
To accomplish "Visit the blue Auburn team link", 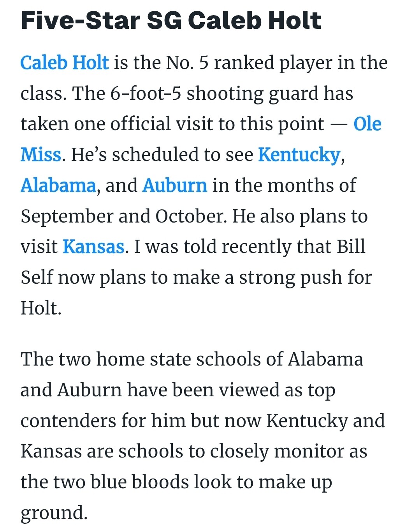I will coord(175,185).
